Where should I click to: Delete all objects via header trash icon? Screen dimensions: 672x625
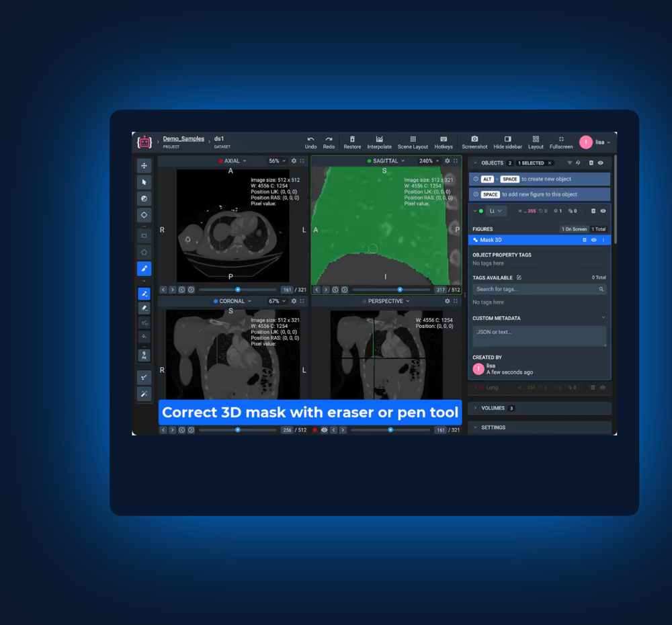click(591, 163)
